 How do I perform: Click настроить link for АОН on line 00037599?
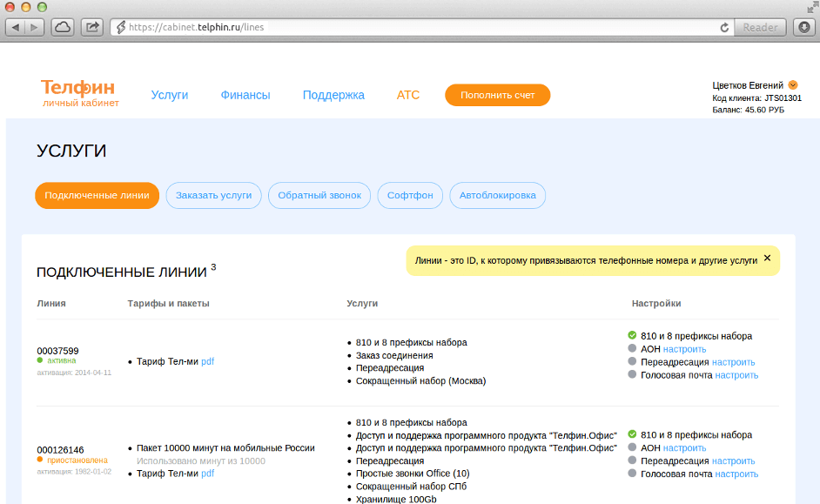pyautogui.click(x=684, y=349)
